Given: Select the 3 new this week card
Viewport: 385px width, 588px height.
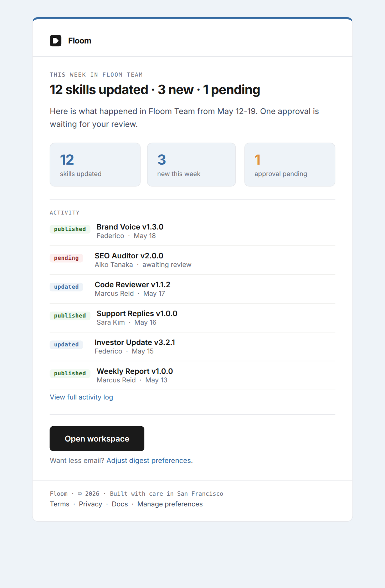Looking at the screenshot, I should (x=191, y=165).
